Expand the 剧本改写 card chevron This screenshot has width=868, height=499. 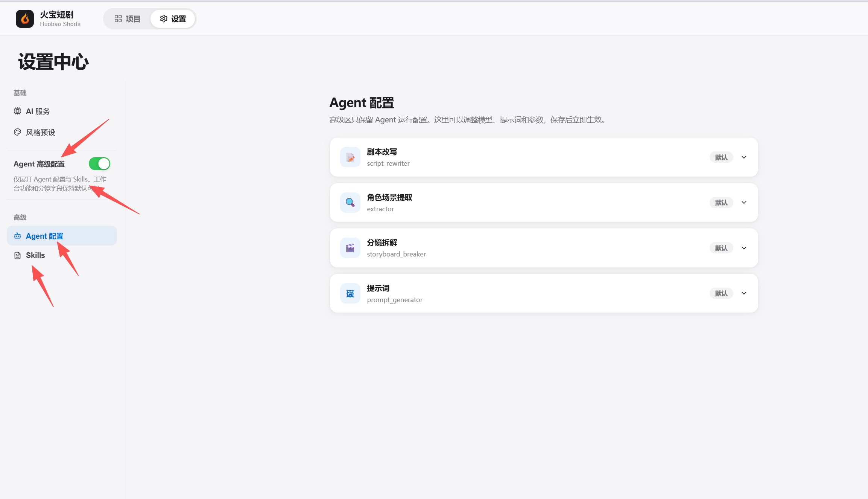(744, 157)
